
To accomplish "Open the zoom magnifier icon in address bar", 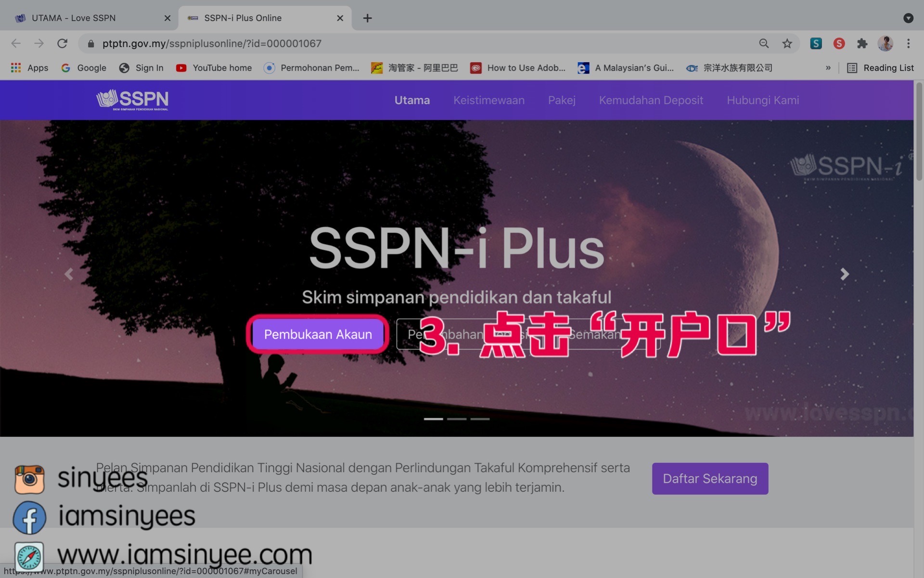I will click(764, 43).
